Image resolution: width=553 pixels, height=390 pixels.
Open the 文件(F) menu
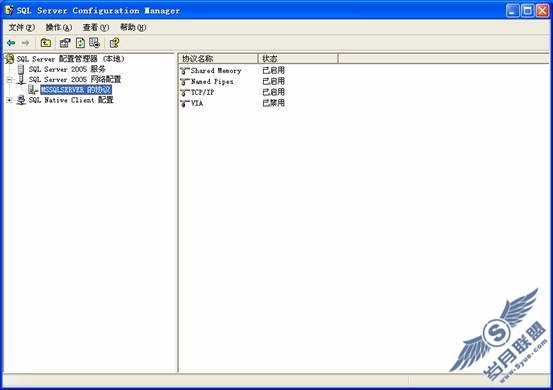pos(22,28)
